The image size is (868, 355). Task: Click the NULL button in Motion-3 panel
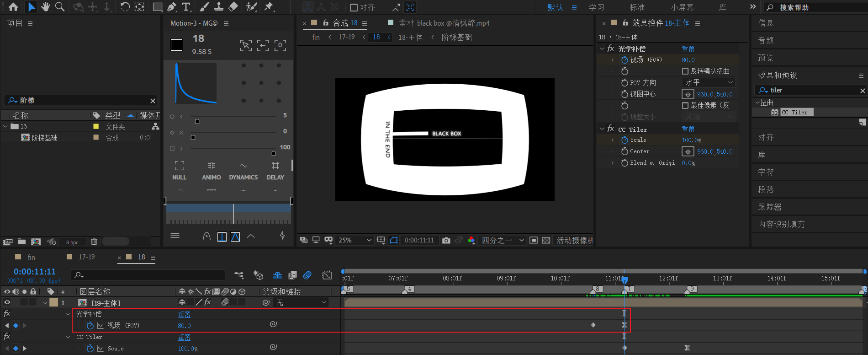click(180, 170)
